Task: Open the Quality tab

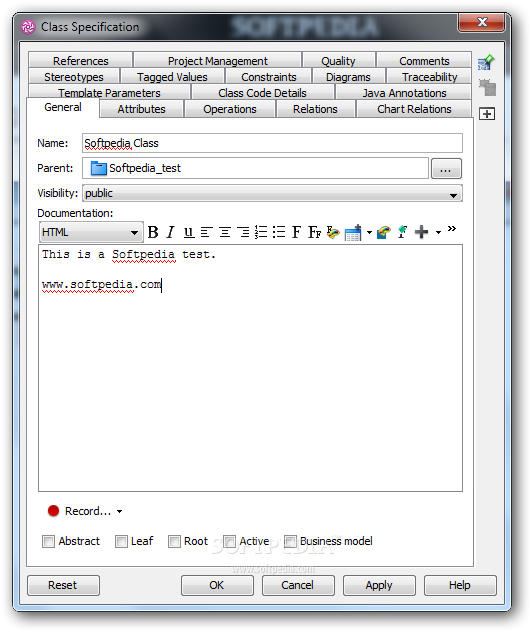Action: 339,60
